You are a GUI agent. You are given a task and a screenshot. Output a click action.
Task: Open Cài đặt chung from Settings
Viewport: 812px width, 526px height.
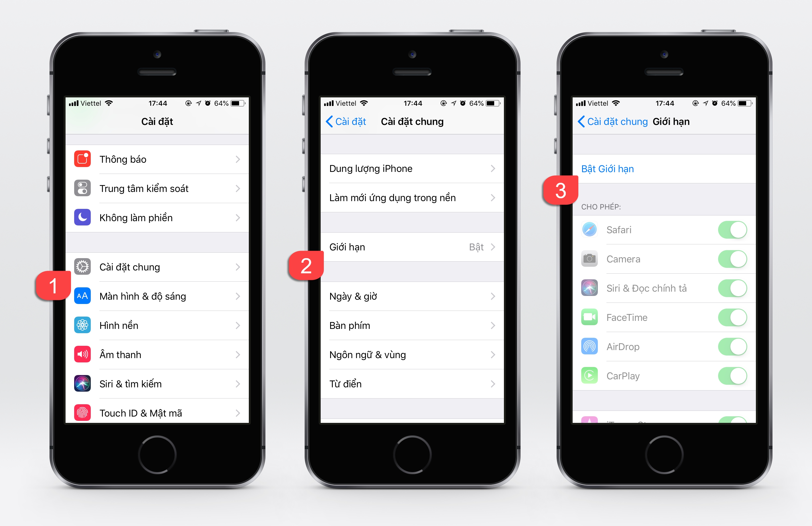click(145, 265)
